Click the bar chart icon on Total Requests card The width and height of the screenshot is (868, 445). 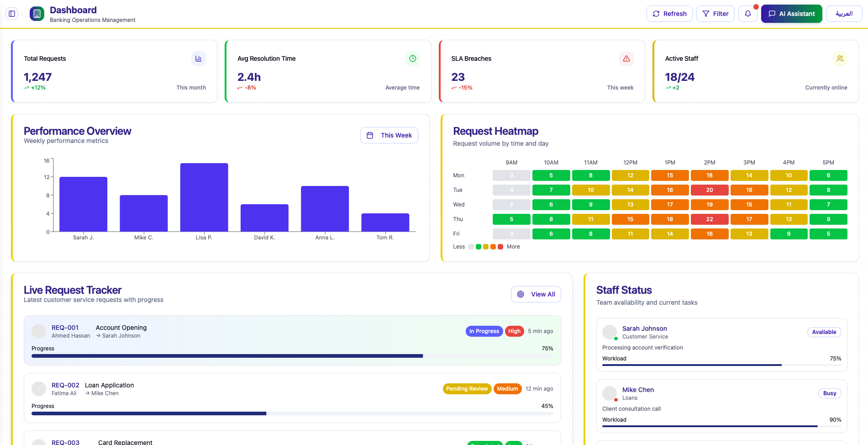[198, 58]
